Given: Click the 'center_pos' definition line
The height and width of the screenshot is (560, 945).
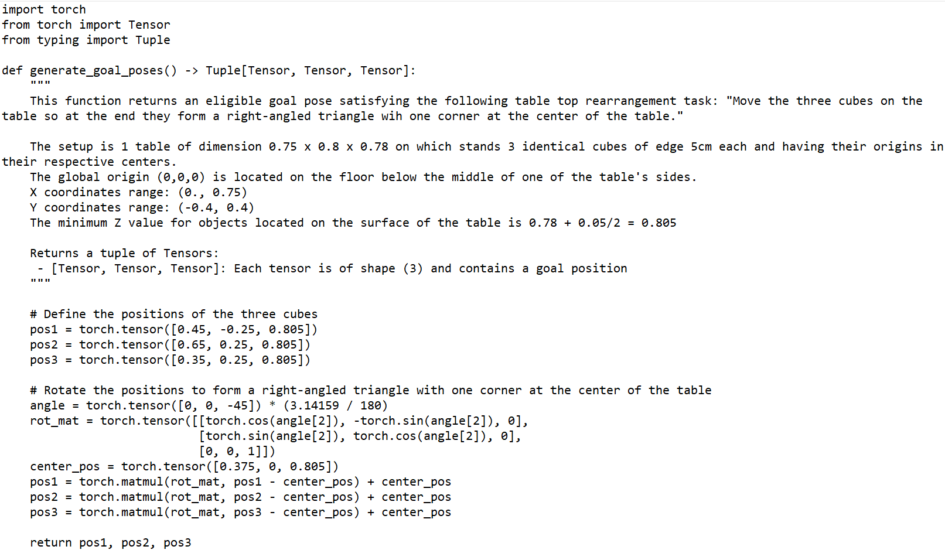Looking at the screenshot, I should pyautogui.click(x=184, y=466).
